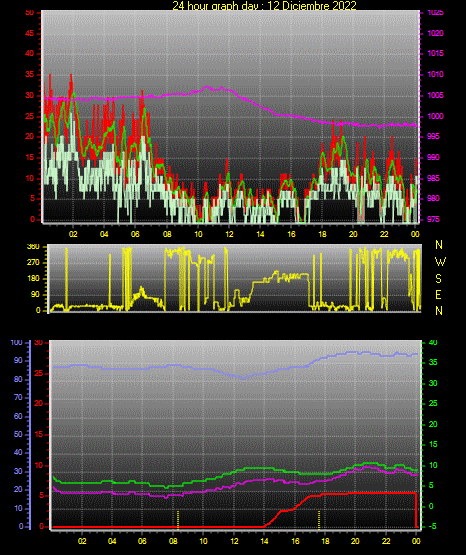
Task: Click the graph title '12 Diciembre 2022'
Action: tap(311, 5)
